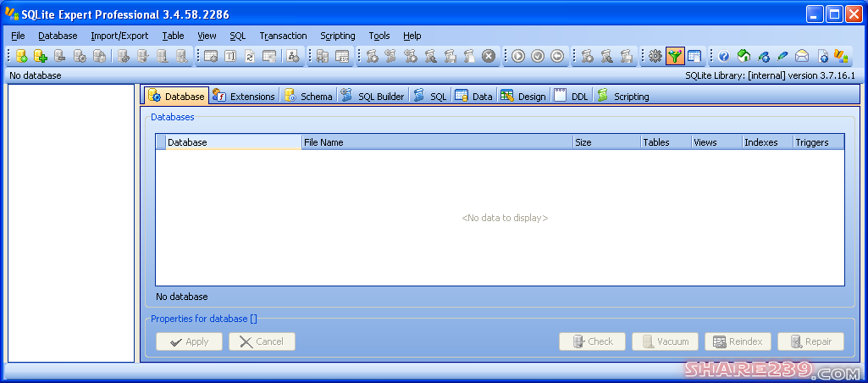Open the Help menu

pyautogui.click(x=412, y=36)
